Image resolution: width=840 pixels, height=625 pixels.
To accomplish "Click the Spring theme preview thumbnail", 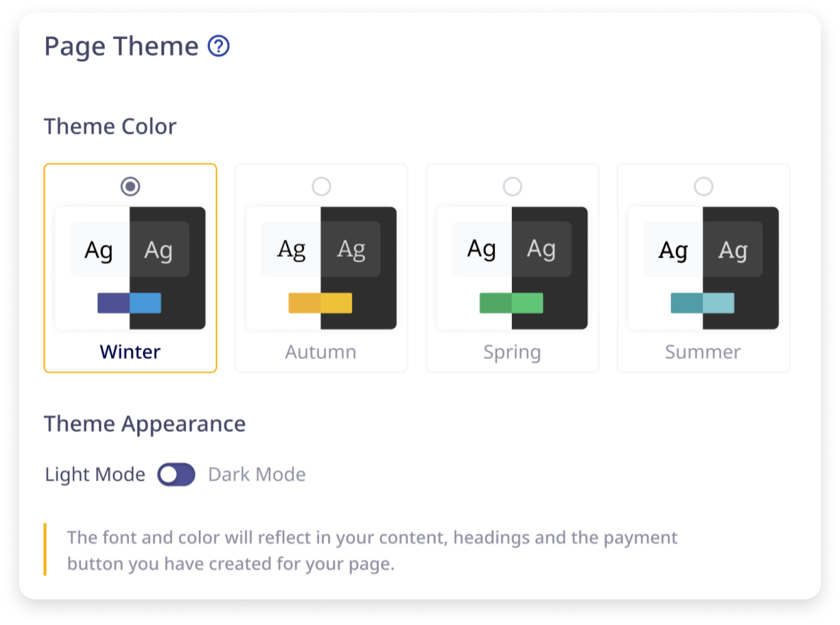I will tap(512, 267).
